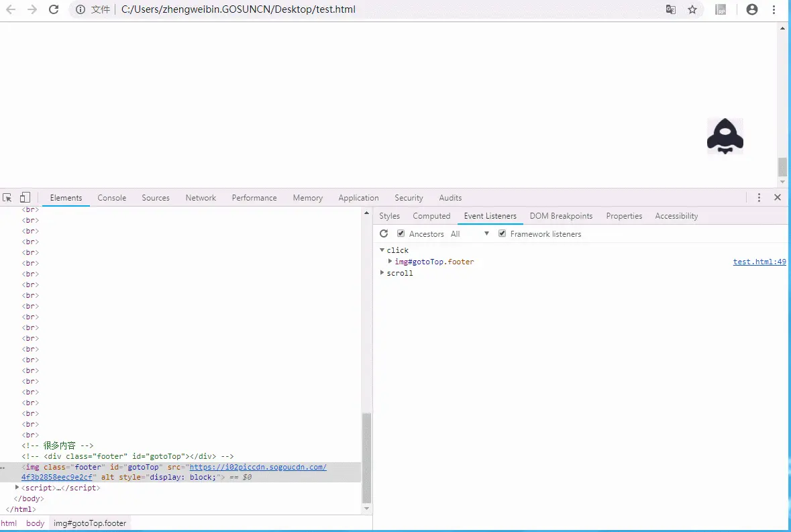
Task: Open the Performance tab
Action: [254, 198]
